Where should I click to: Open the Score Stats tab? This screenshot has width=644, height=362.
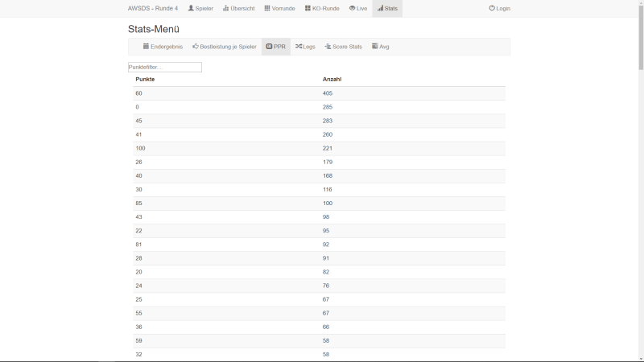pyautogui.click(x=343, y=47)
